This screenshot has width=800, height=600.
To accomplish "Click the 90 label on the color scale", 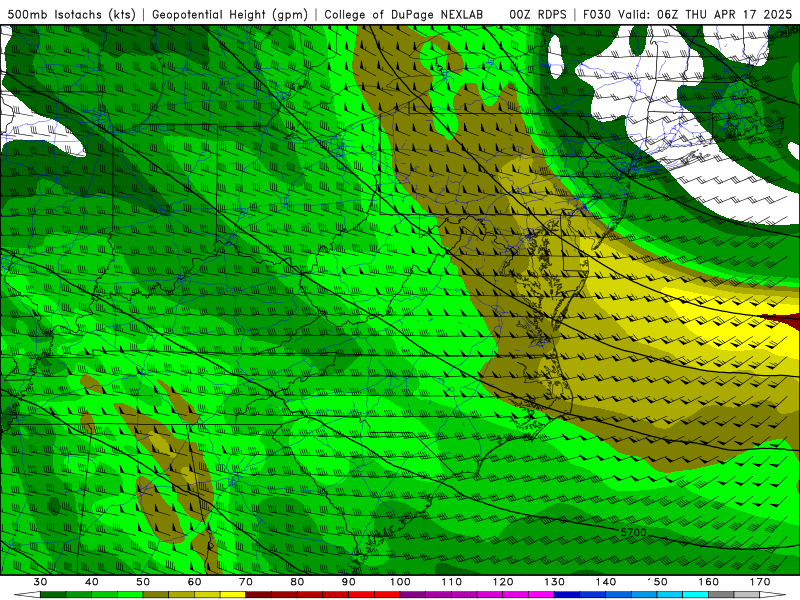I will [x=348, y=582].
